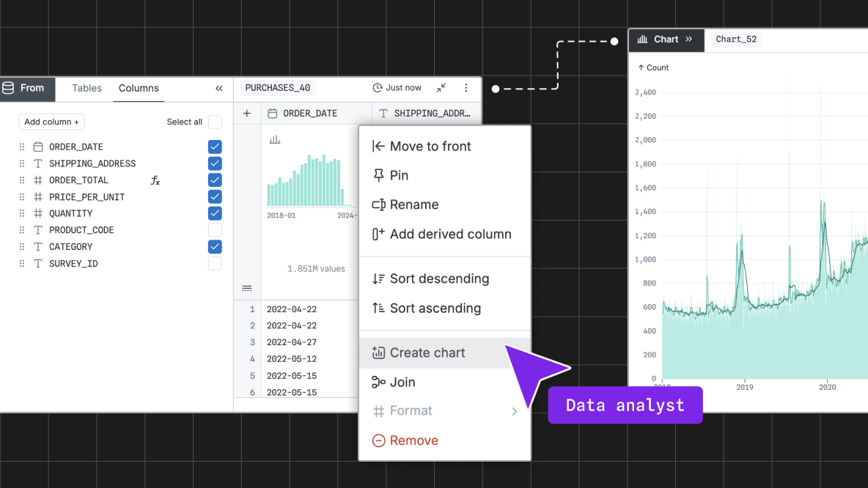This screenshot has height=488, width=868.
Task: Expand the Chart panel double chevron
Action: pos(688,40)
